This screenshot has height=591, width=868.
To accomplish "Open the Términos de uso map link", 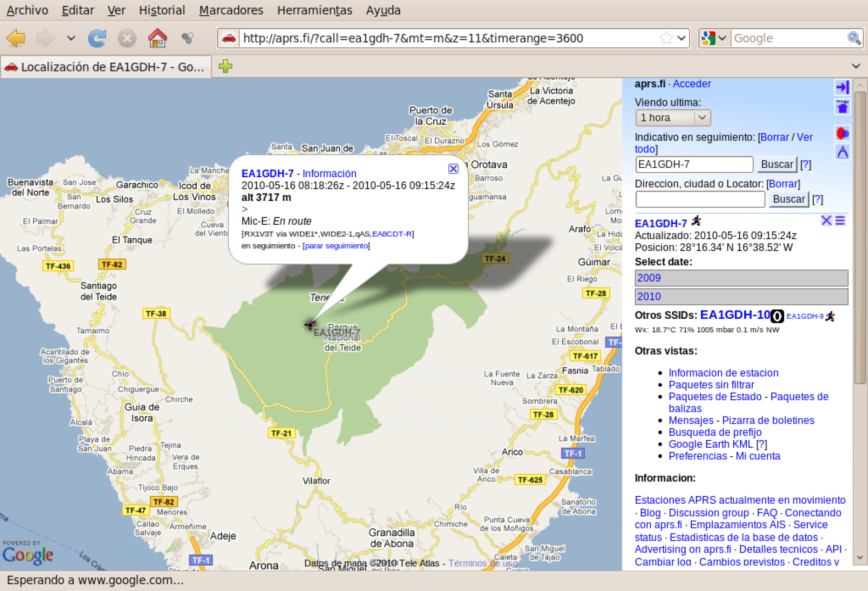I will pyautogui.click(x=483, y=563).
